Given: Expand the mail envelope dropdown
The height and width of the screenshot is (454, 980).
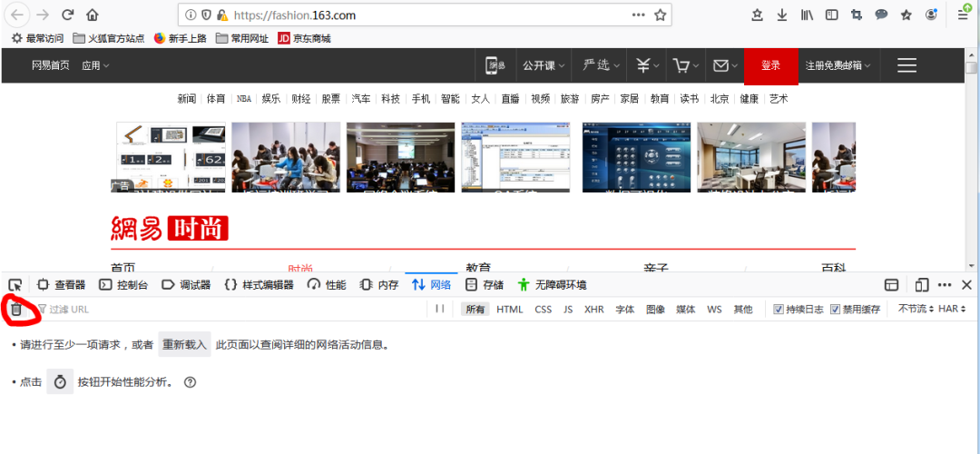Looking at the screenshot, I should tap(725, 65).
